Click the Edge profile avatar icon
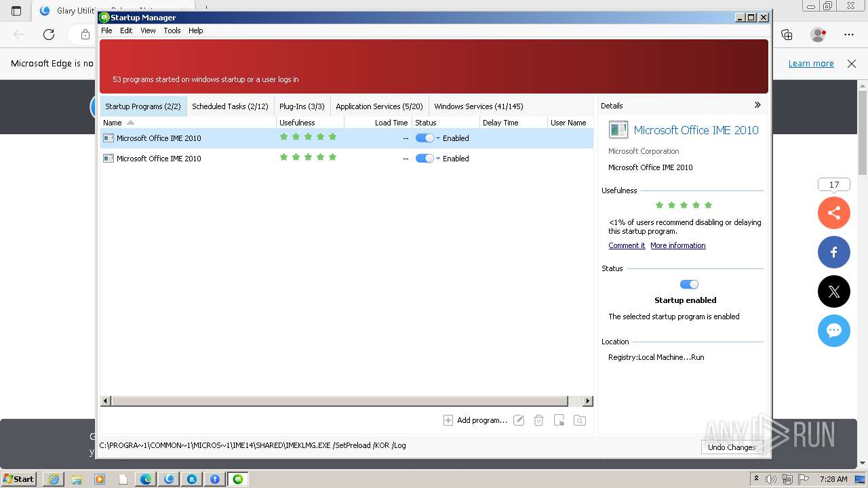This screenshot has height=488, width=868. click(818, 35)
